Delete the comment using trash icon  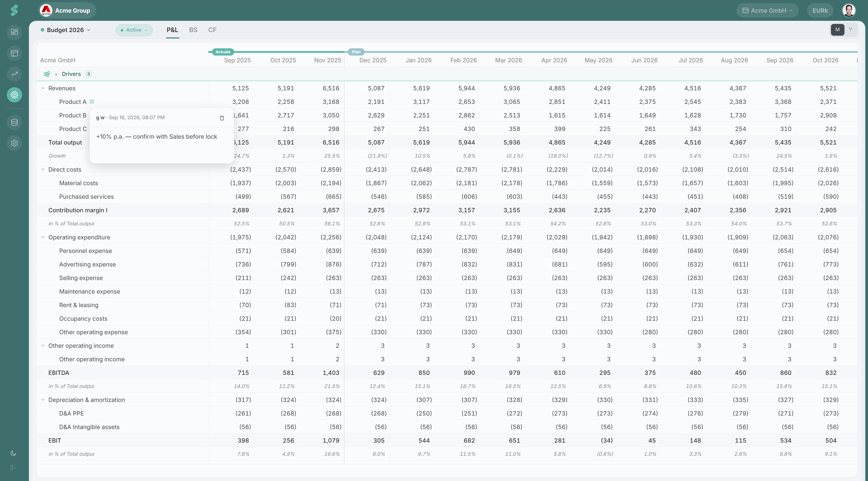coord(222,118)
